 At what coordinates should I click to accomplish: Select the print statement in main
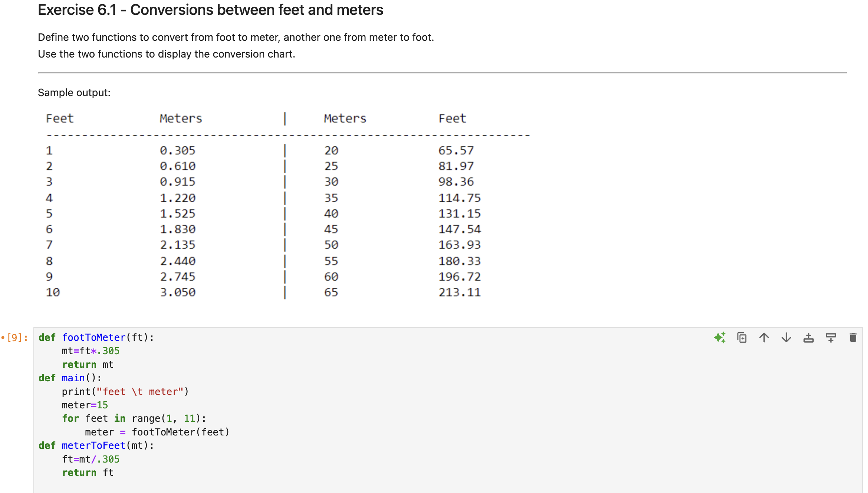125,391
